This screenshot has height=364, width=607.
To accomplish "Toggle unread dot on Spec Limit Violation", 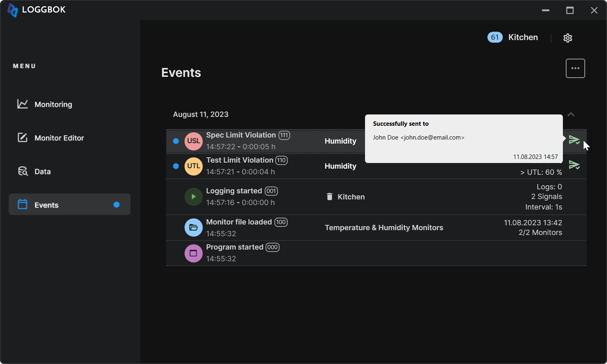I will point(176,141).
